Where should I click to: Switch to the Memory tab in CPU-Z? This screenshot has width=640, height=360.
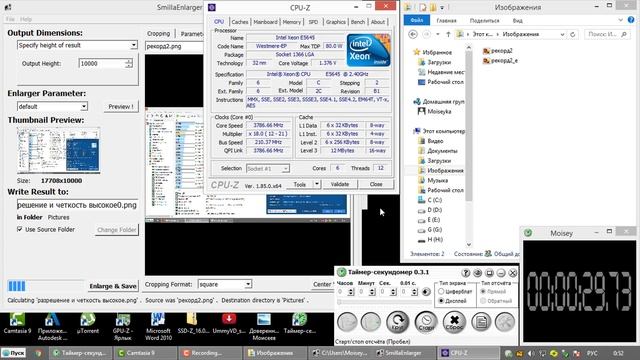tap(291, 22)
